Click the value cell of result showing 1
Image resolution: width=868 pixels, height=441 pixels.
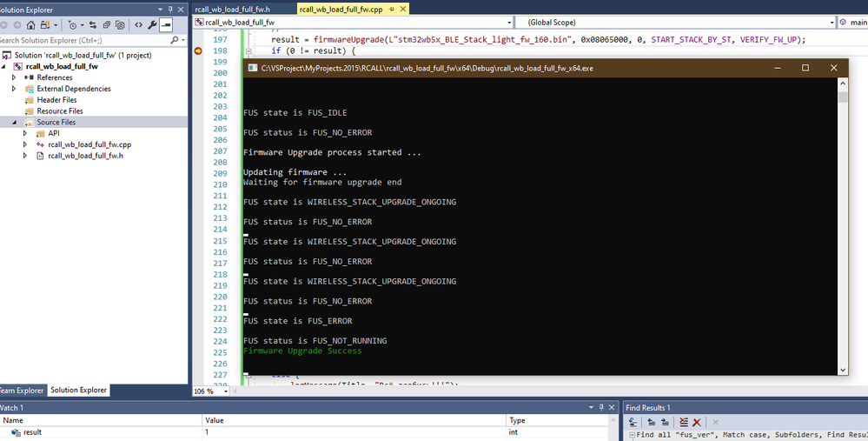tap(354, 432)
